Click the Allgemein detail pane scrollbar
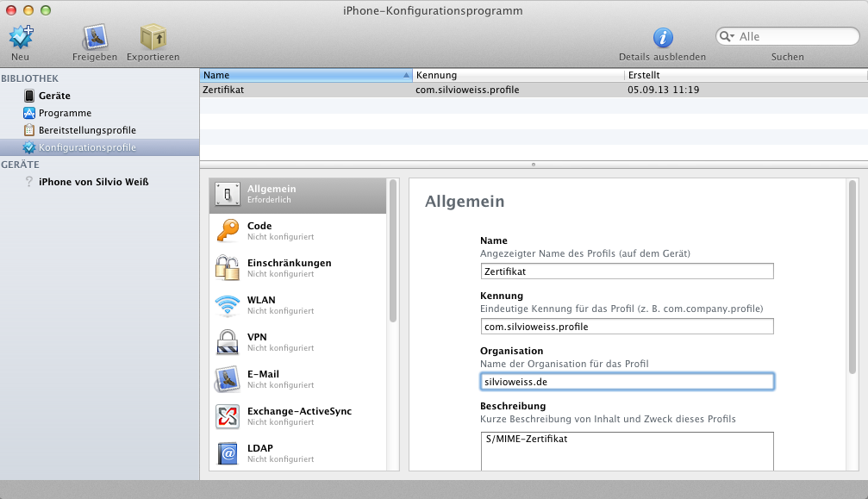This screenshot has height=499, width=868. (852, 277)
